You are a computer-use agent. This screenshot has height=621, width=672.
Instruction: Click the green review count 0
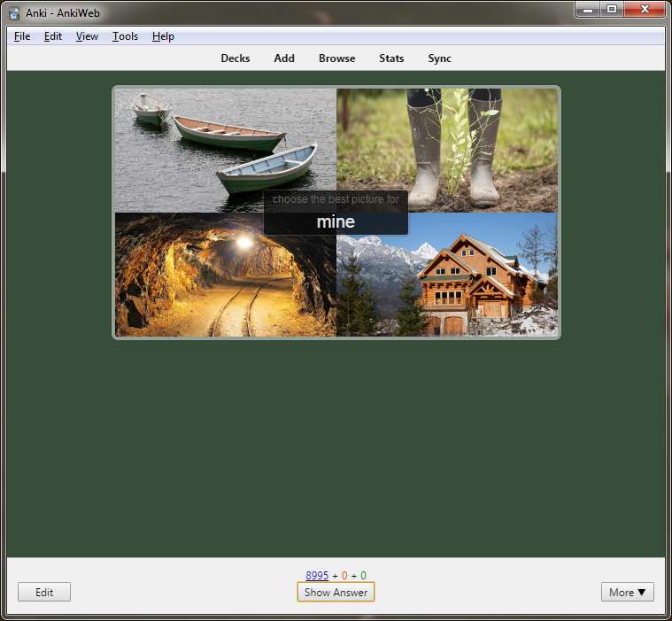[363, 576]
